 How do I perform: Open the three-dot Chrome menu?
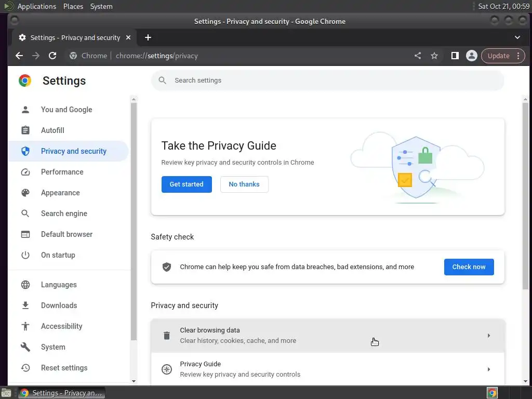pyautogui.click(x=518, y=56)
